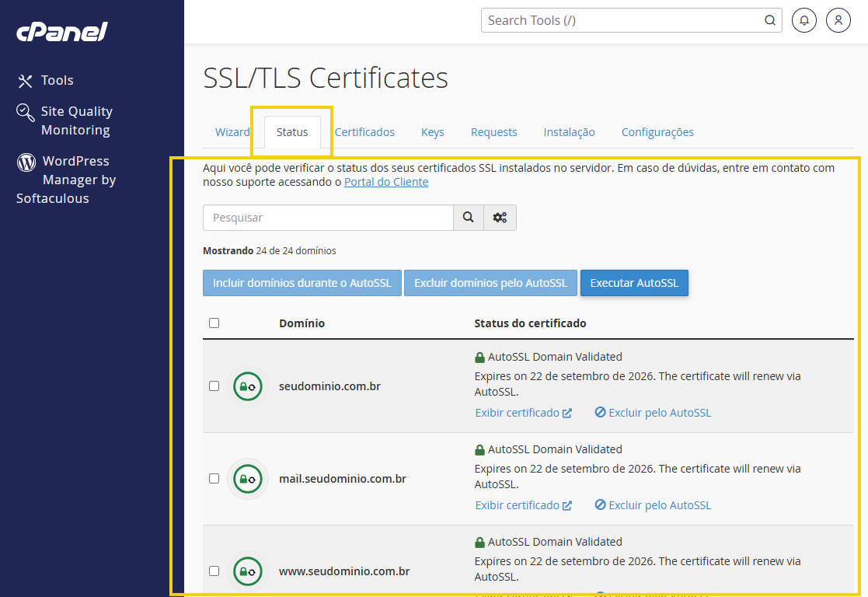
Task: Click the Tools wrench icon
Action: (x=25, y=82)
